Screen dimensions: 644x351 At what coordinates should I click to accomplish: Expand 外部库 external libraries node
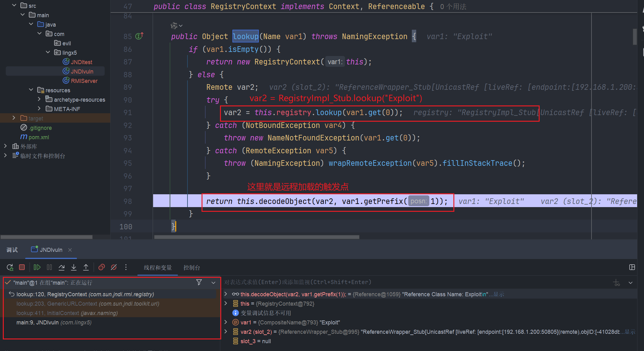pyautogui.click(x=5, y=146)
